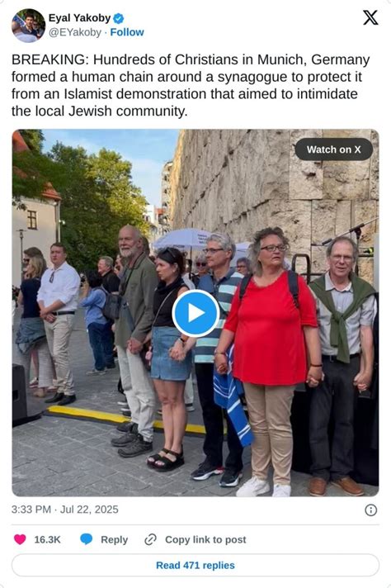Viewport: 391px width, 588px height.
Task: Click the blue verified badge
Action: (x=119, y=18)
